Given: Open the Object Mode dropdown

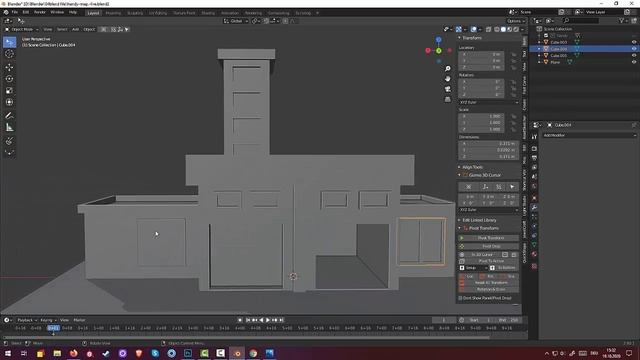Looking at the screenshot, I should (x=22, y=29).
